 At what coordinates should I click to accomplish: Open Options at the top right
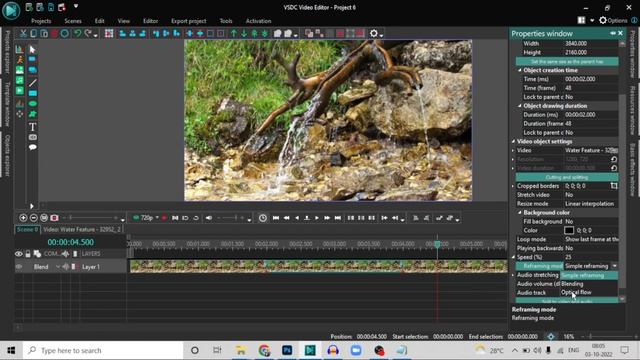(x=613, y=20)
